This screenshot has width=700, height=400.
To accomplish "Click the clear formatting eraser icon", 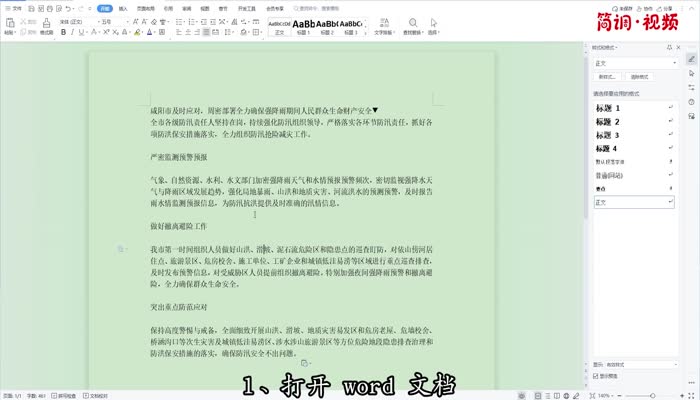I will tap(154, 21).
